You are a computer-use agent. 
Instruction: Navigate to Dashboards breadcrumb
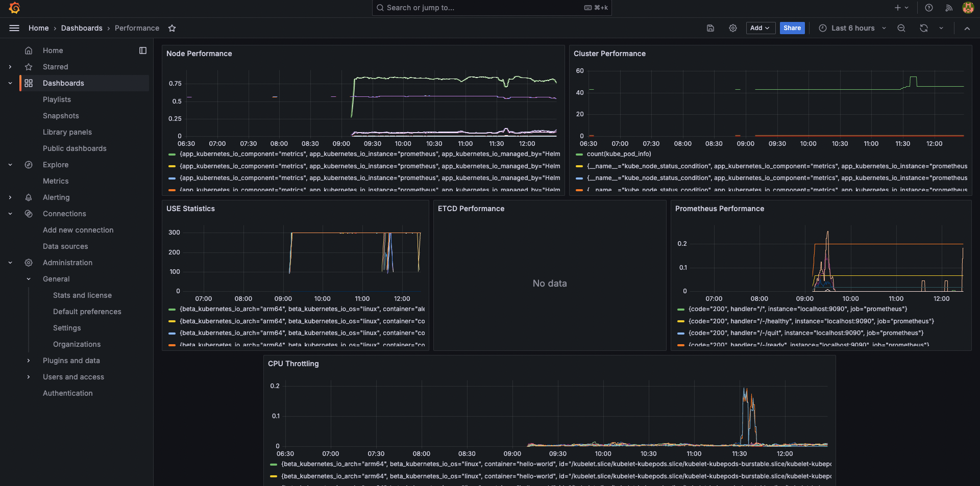coord(82,28)
